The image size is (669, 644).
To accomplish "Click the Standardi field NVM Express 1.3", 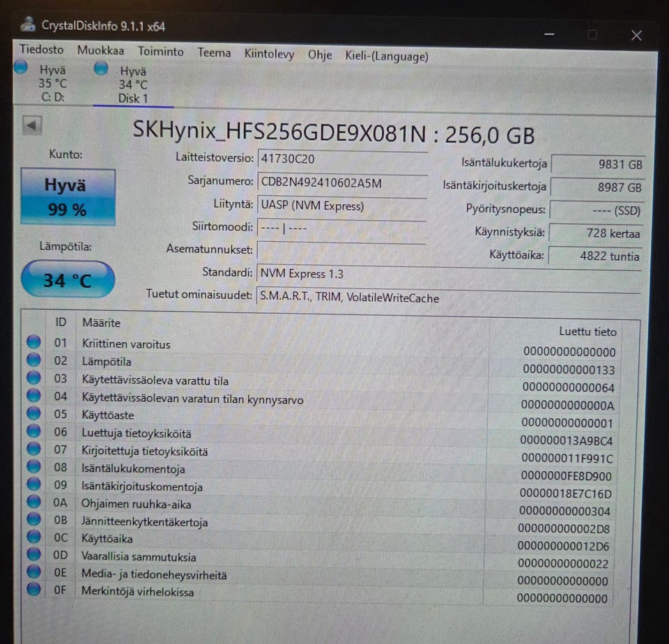I will point(449,274).
